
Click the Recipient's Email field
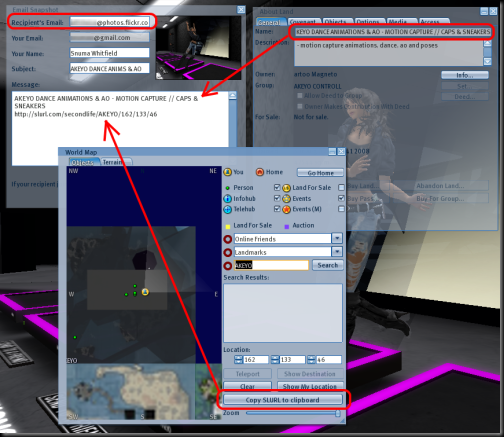click(109, 22)
